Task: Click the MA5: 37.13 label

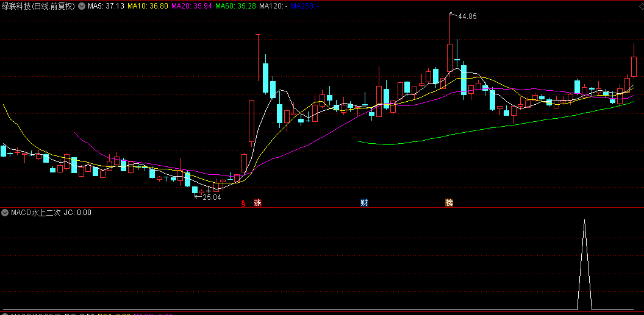Action: click(x=106, y=6)
